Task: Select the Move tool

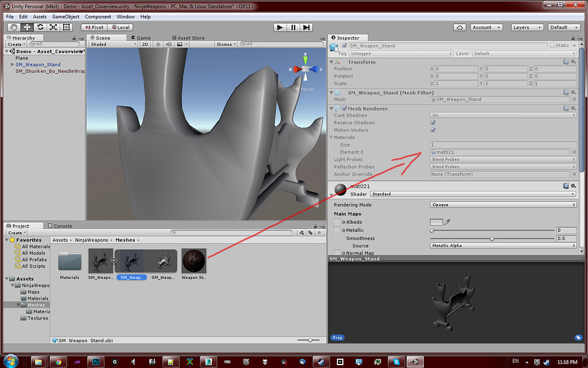Action: point(26,27)
